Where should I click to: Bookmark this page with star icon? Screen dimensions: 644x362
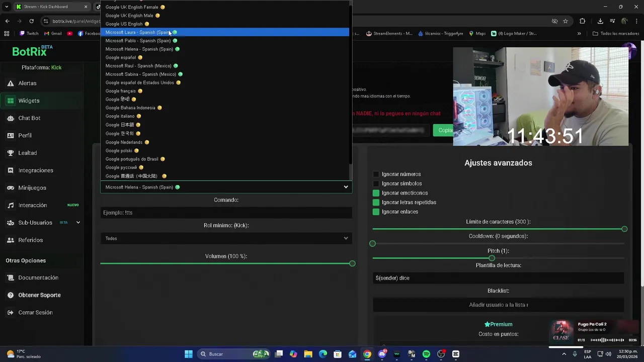tap(566, 21)
